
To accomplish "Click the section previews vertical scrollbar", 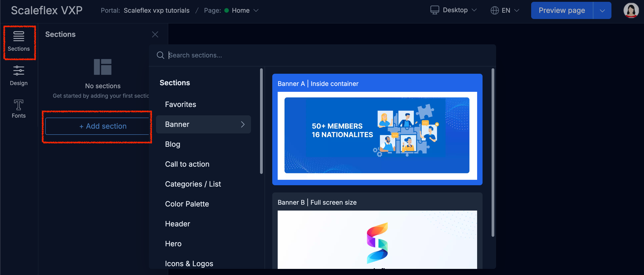I will tap(493, 152).
